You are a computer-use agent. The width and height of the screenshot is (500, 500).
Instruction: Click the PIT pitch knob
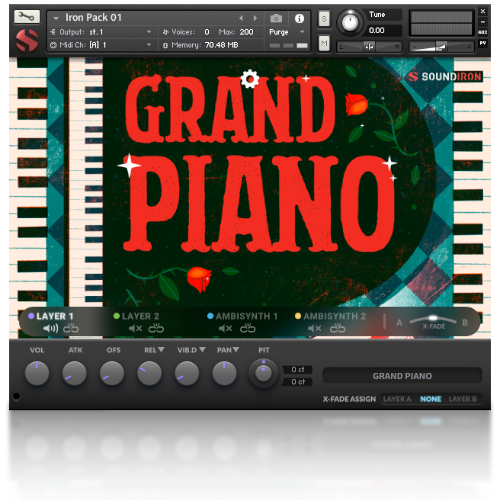[263, 373]
